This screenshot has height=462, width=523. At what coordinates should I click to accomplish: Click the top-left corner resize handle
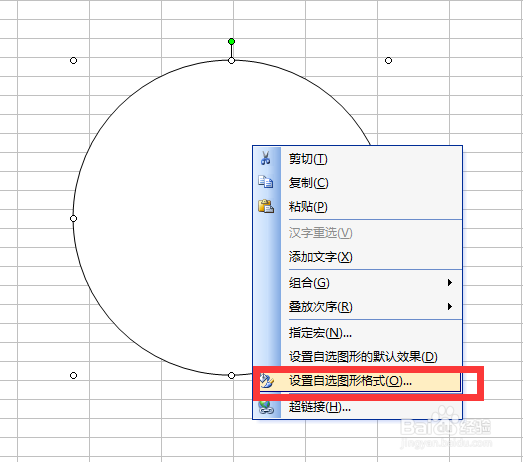coord(73,60)
